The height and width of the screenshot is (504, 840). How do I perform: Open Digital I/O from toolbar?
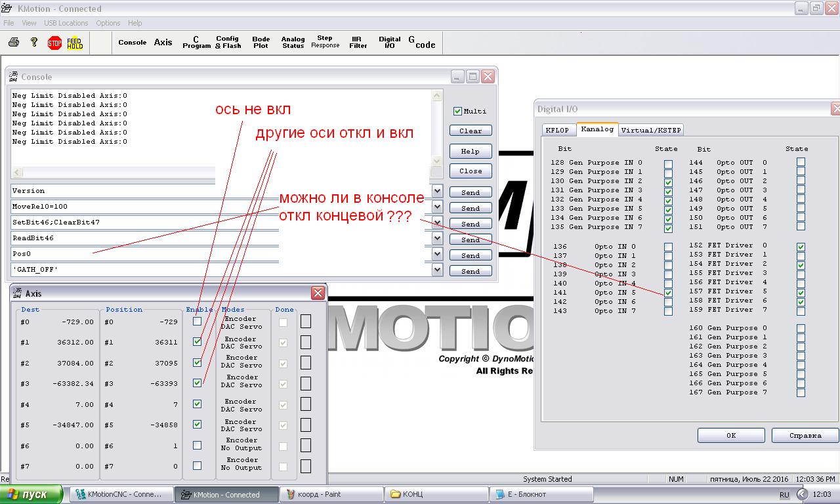point(390,43)
